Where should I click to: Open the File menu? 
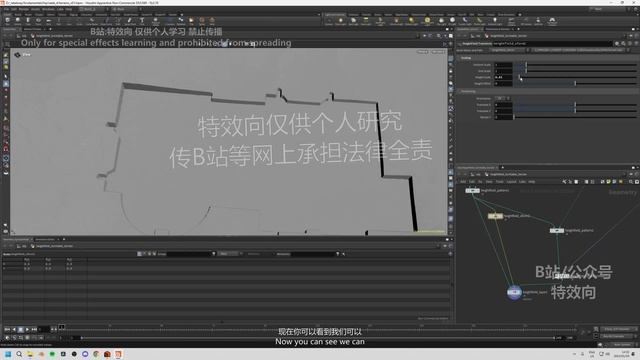point(6,9)
